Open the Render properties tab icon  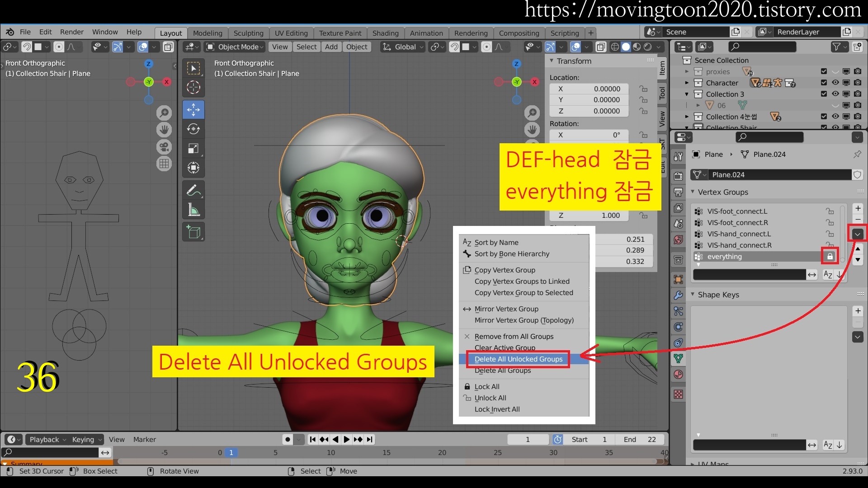(x=678, y=176)
